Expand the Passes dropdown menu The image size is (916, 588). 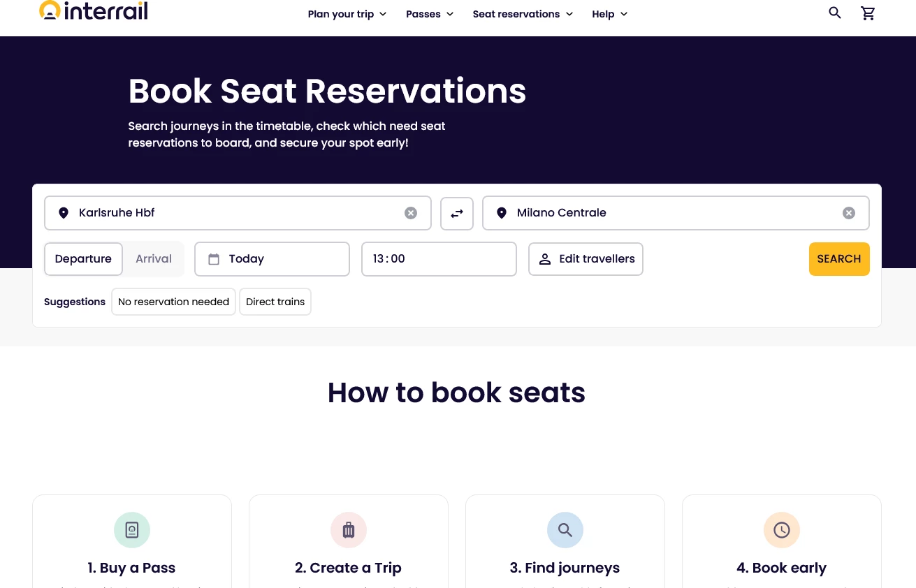(x=430, y=14)
